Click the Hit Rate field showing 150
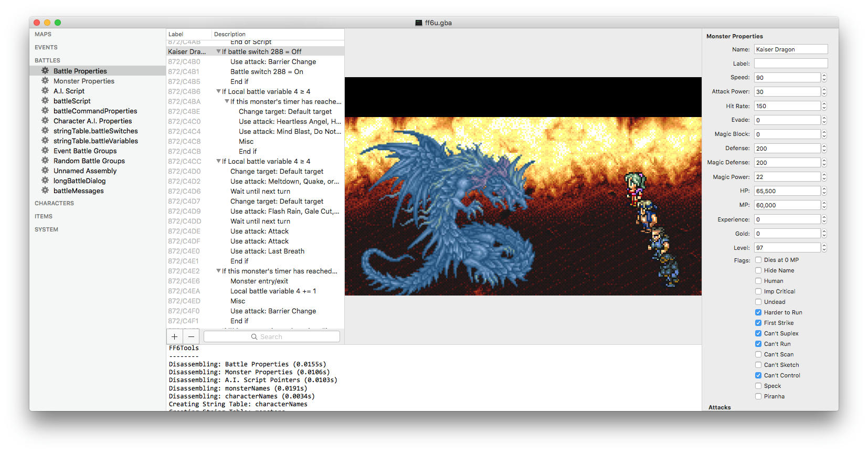This screenshot has width=868, height=453. point(787,106)
